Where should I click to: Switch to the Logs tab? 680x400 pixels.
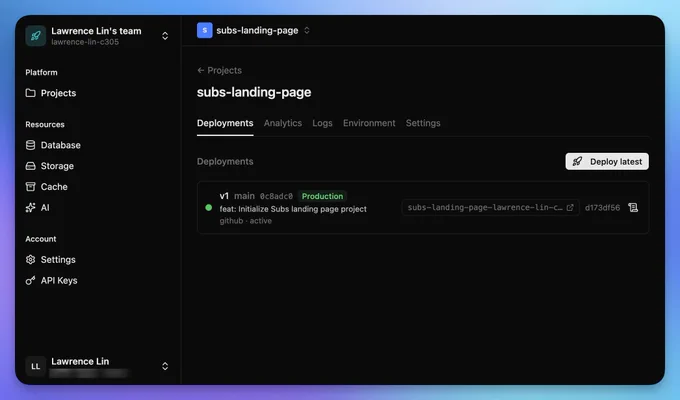pos(322,123)
